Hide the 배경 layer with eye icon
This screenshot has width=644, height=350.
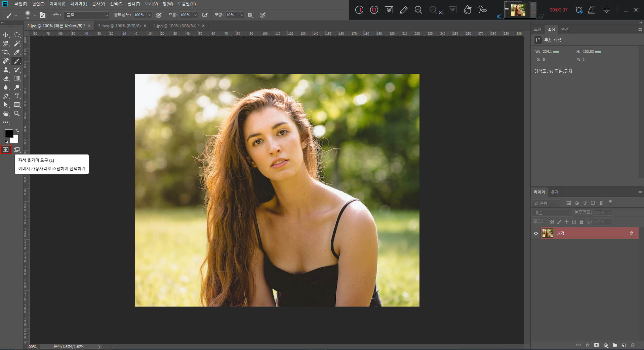click(536, 233)
